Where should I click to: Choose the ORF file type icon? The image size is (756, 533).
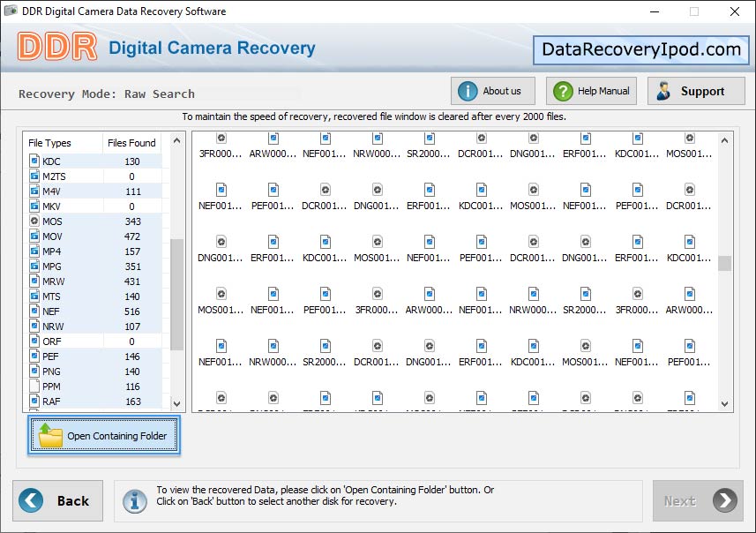[x=34, y=341]
